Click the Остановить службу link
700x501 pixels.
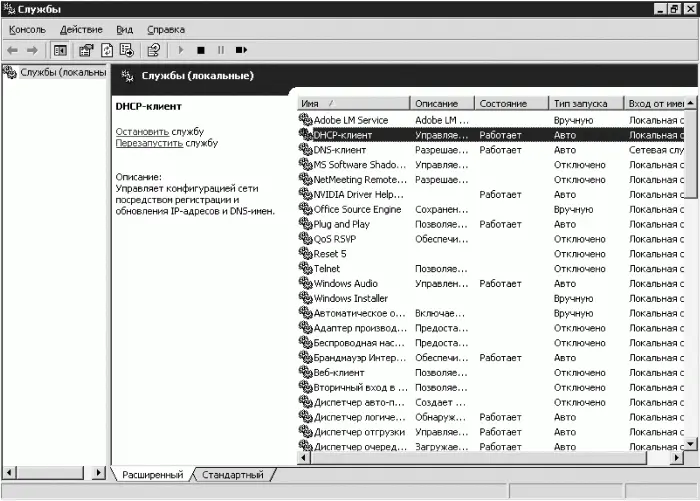[159, 132]
